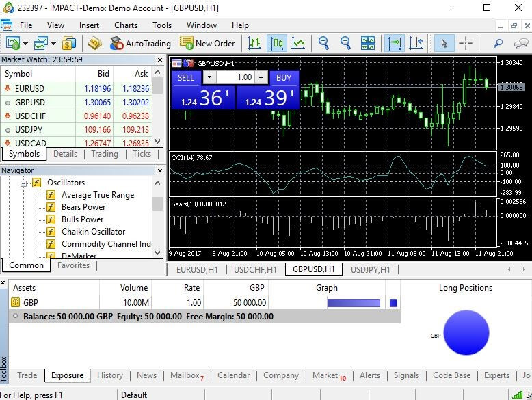
Task: Select Bears Power indicator
Action: [x=83, y=207]
